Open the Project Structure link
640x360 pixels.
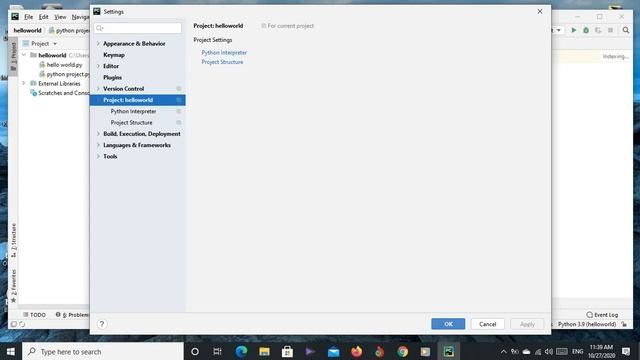(222, 62)
